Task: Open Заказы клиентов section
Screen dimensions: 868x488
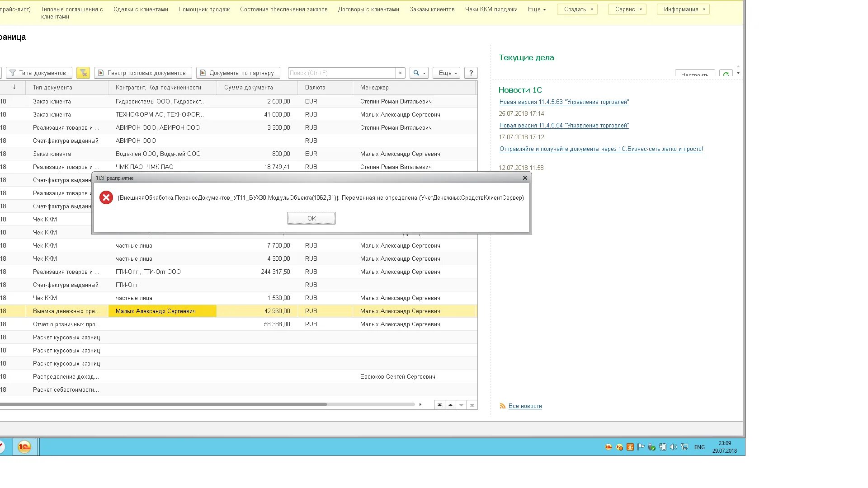Action: click(x=432, y=9)
